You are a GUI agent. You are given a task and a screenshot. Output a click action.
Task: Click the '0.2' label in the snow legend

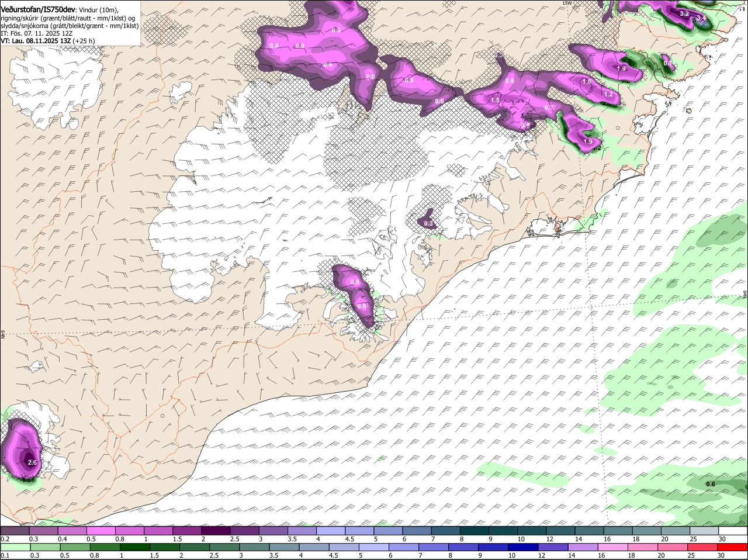coord(5,539)
